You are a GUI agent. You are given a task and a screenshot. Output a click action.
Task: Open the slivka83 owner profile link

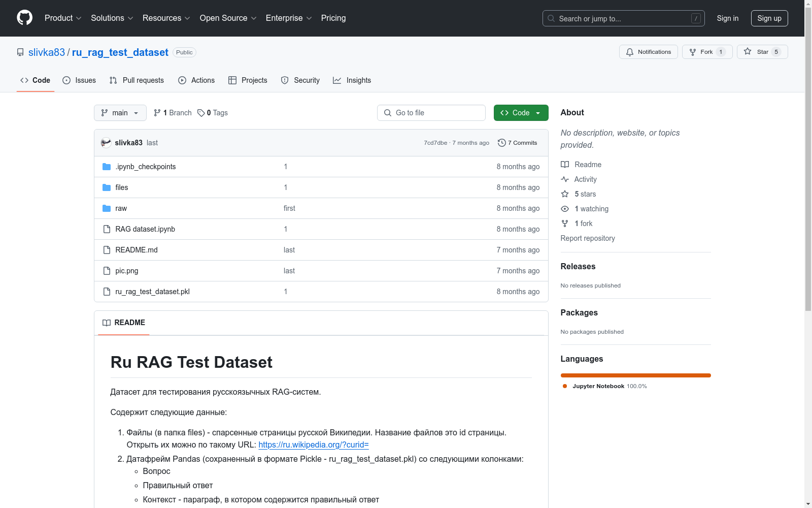pyautogui.click(x=47, y=52)
